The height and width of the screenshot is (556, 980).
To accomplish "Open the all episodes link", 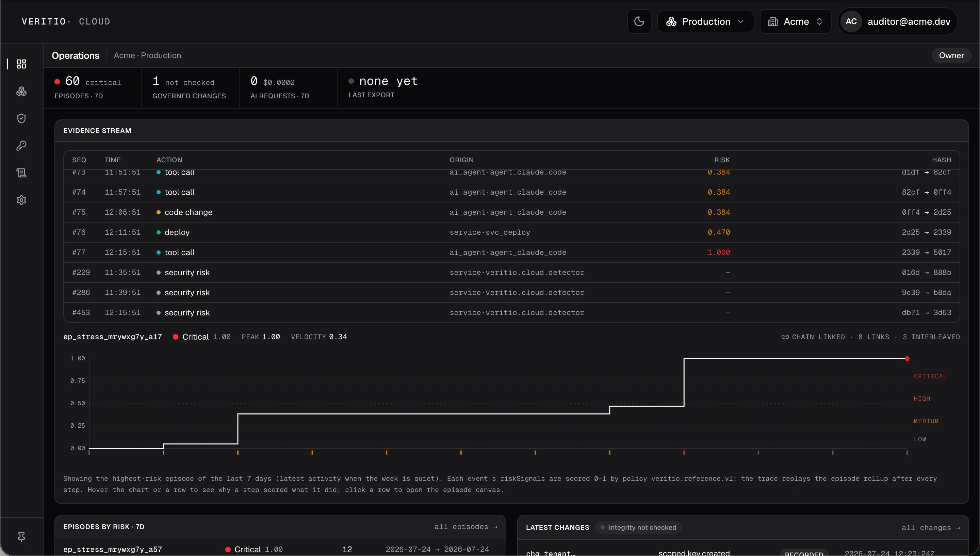I will (x=466, y=527).
